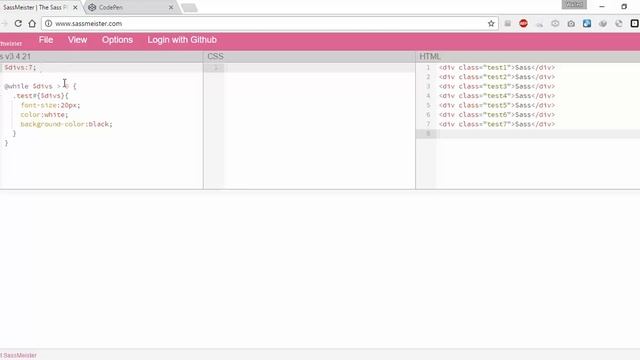Click the black-bordered square extension icon
The height and width of the screenshot is (360, 640).
coord(634,24)
